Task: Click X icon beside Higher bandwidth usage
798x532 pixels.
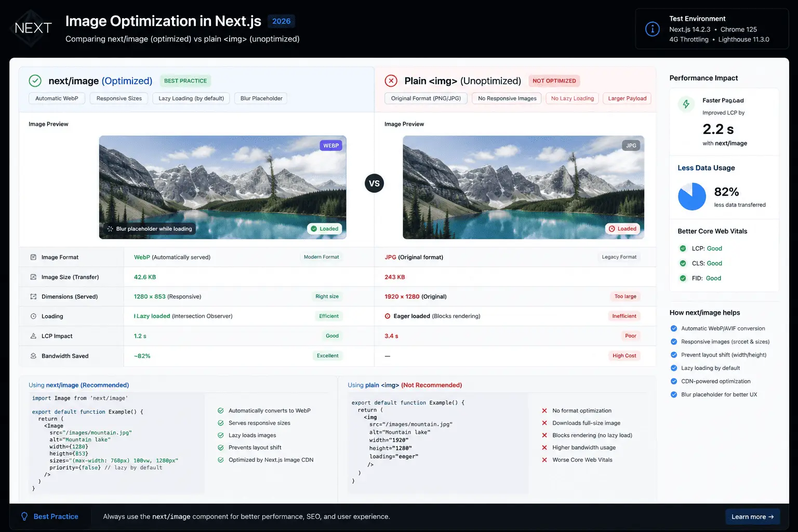Action: tap(544, 447)
